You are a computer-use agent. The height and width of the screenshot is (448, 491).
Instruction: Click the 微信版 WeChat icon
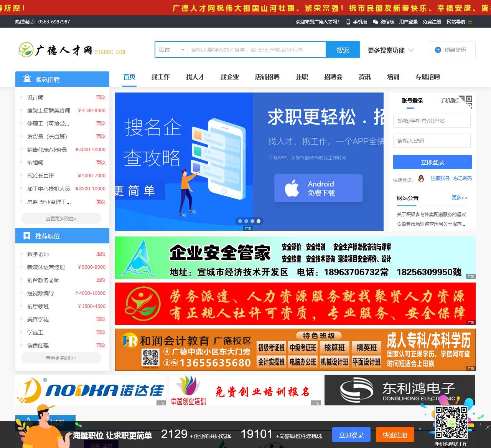pos(375,22)
